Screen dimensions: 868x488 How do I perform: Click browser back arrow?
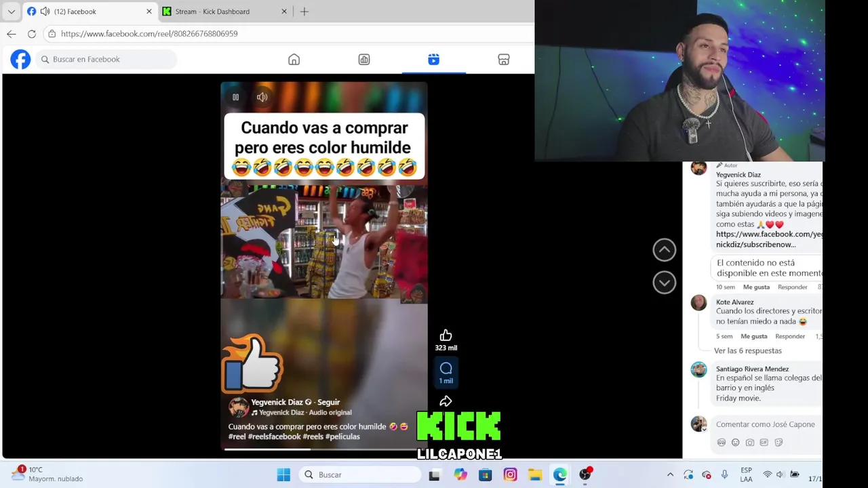pos(12,33)
